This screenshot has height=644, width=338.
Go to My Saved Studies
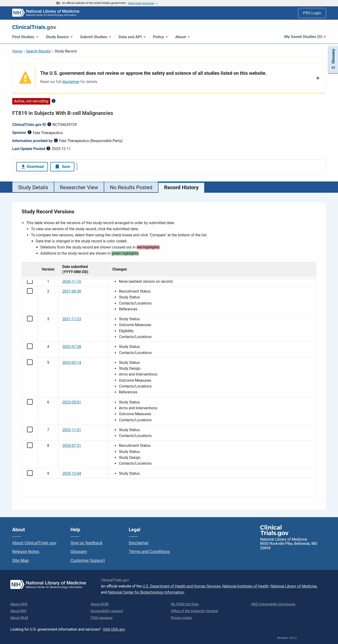305,37
